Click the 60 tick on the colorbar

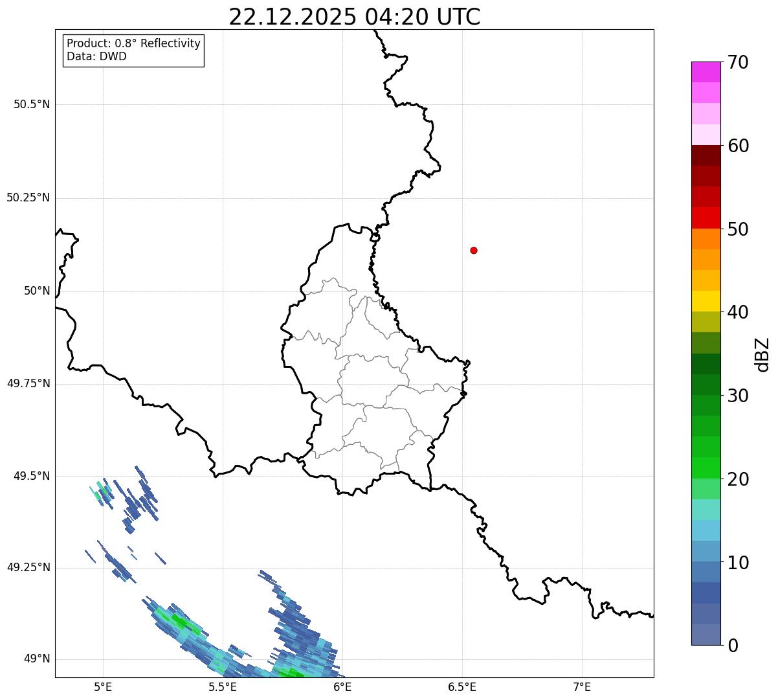pos(738,146)
